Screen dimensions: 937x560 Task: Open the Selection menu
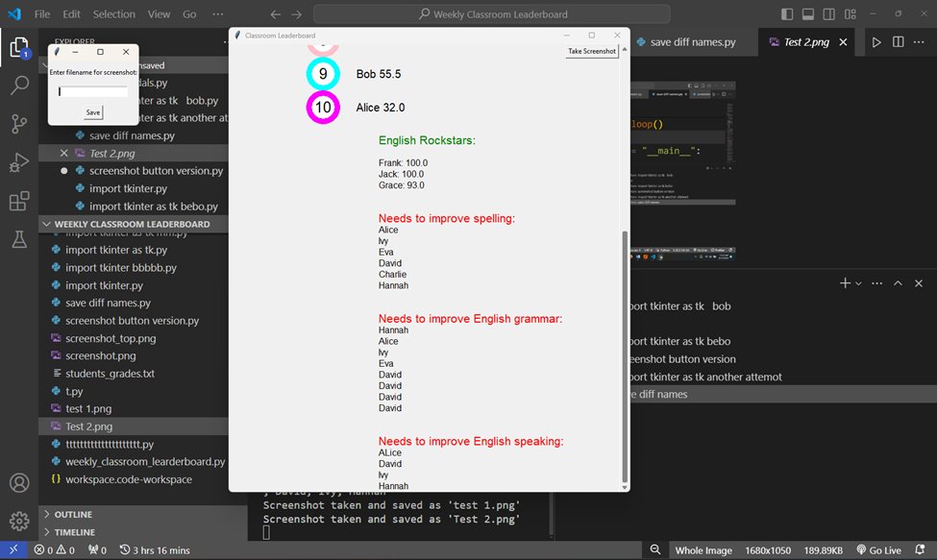113,13
